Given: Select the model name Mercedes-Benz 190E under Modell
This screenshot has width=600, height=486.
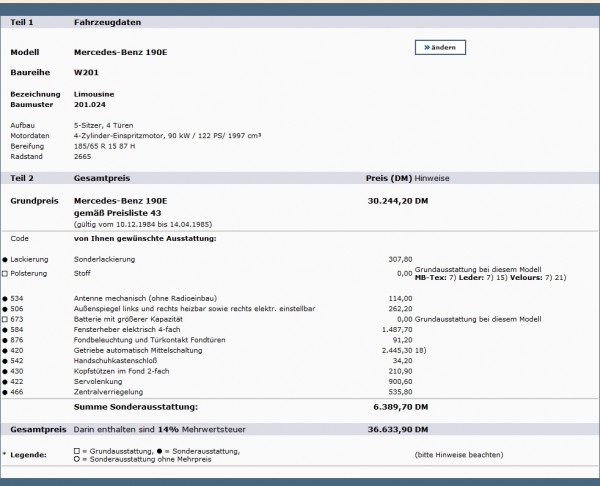Looking at the screenshot, I should point(121,52).
